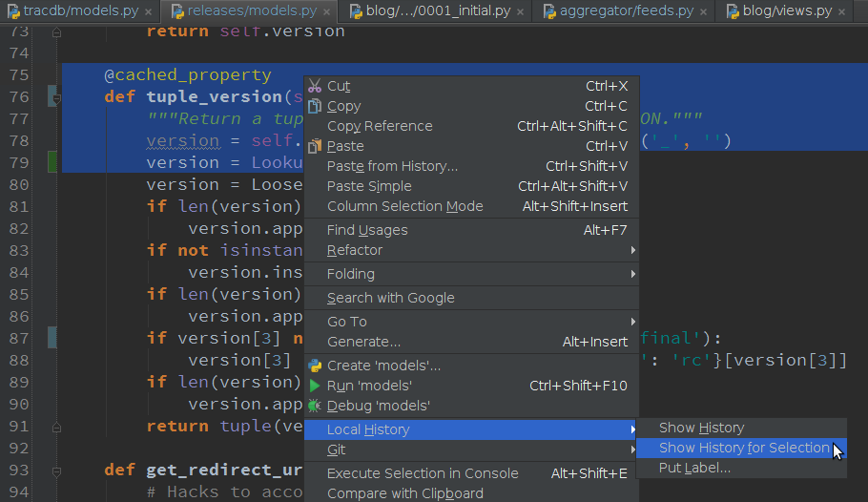Close the aggregator/feeds.py tab
This screenshot has height=502, width=868.
703,11
